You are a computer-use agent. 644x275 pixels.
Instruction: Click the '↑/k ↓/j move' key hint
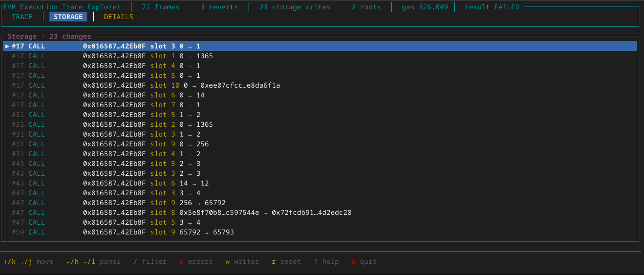point(28,261)
